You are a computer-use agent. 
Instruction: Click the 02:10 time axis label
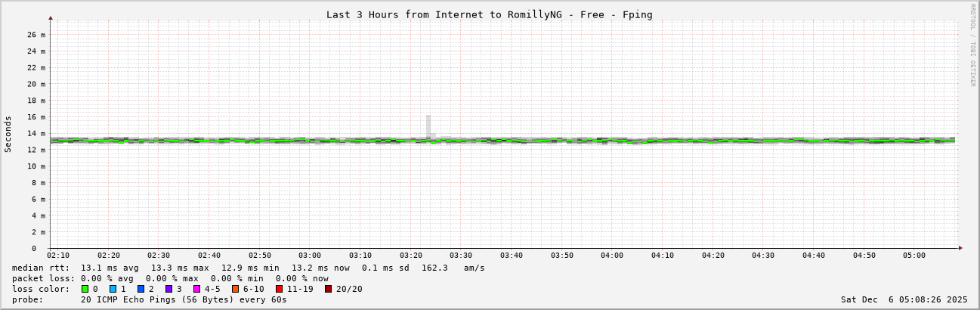(x=58, y=256)
